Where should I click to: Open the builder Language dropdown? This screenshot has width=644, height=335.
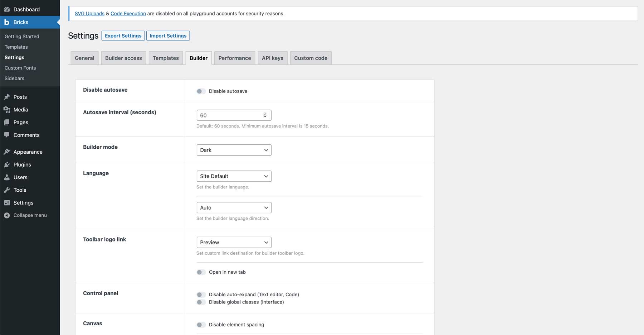click(234, 176)
